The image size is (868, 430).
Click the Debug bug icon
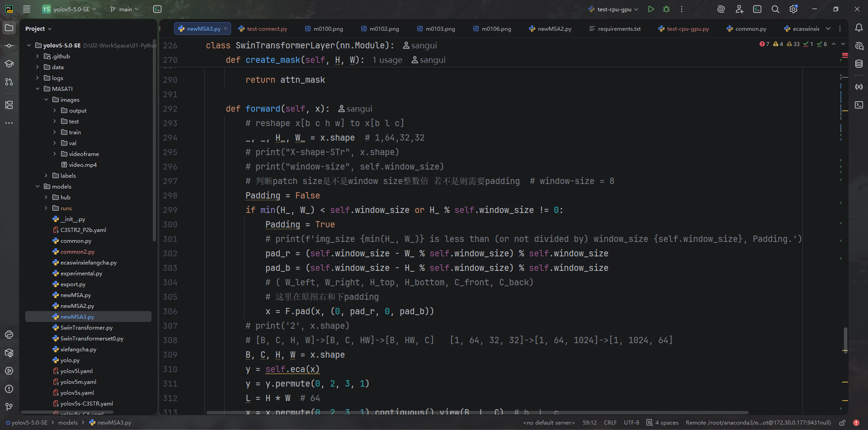pyautogui.click(x=666, y=9)
